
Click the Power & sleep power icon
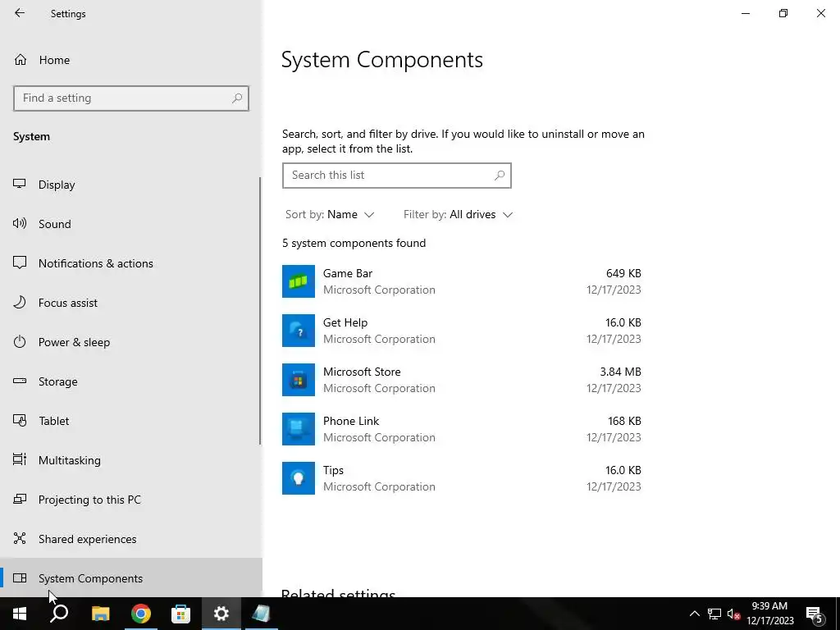pyautogui.click(x=20, y=342)
